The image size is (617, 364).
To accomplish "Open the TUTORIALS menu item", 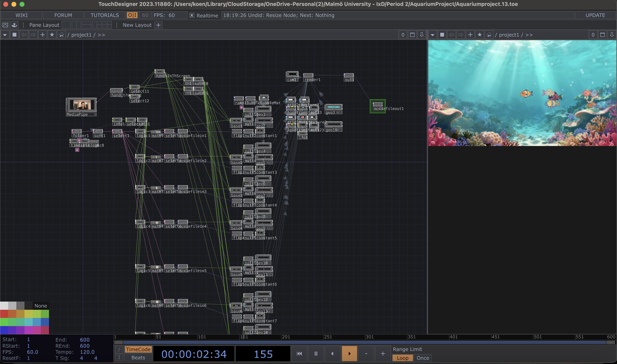I will [104, 15].
